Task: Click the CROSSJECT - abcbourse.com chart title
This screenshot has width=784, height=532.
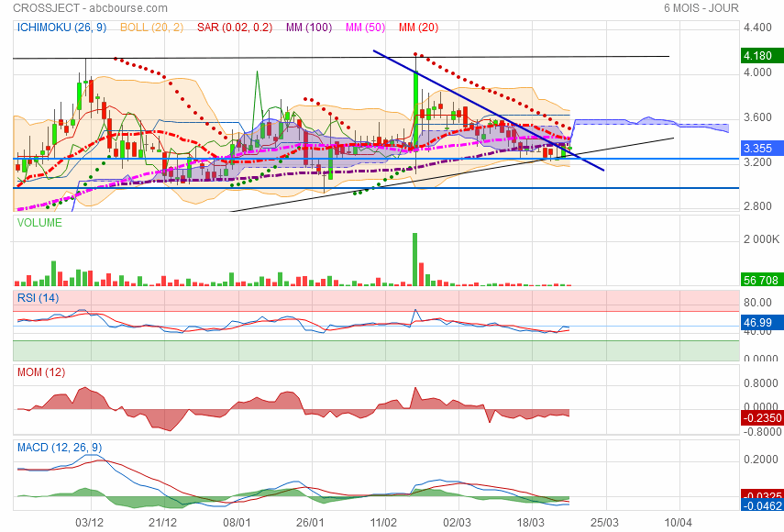Action: pyautogui.click(x=90, y=8)
